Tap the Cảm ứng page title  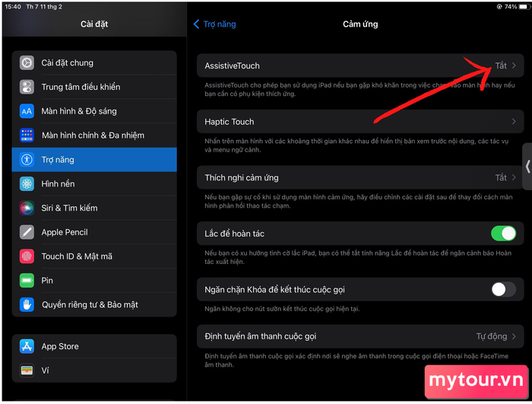coord(360,24)
